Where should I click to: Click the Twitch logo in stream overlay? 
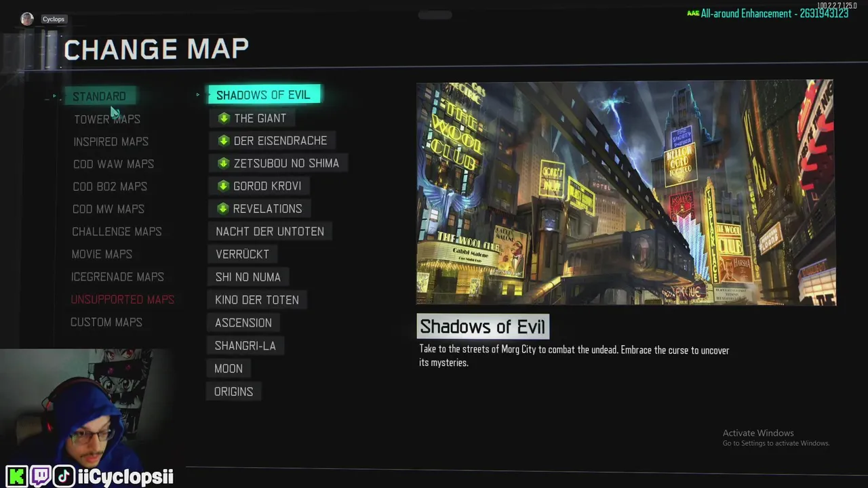pyautogui.click(x=40, y=476)
